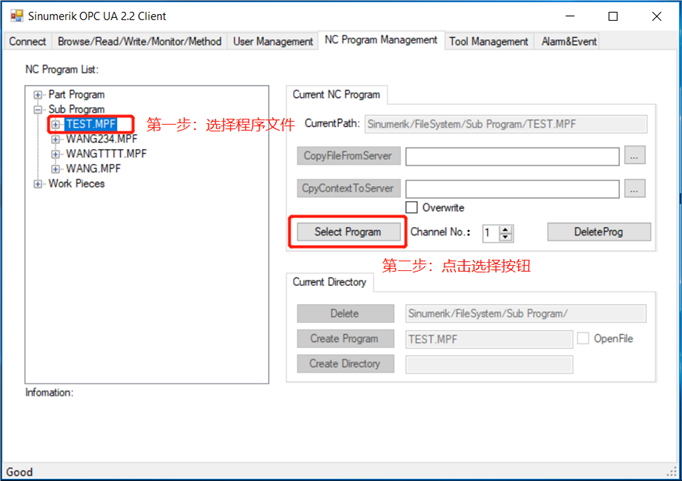Click the CopyFileFromServer path input field
The image size is (682, 481).
pyautogui.click(x=512, y=156)
